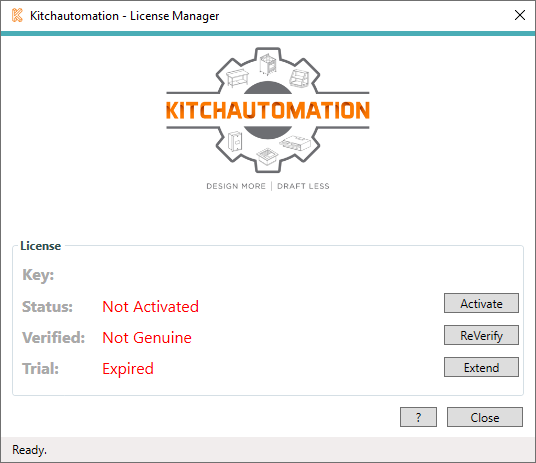Screen dimensions: 536x463
Task: Click the red Not Activated status text
Action: 150,307
